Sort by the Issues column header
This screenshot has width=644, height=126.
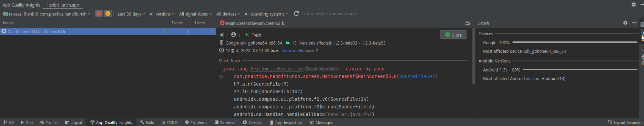click(8, 23)
